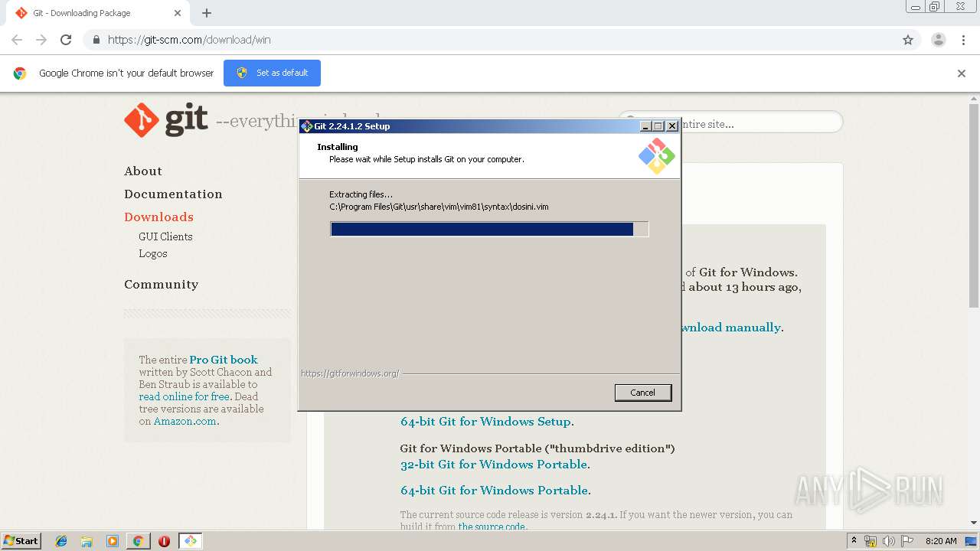This screenshot has height=551, width=980.
Task: Click Set as default button
Action: 272,73
